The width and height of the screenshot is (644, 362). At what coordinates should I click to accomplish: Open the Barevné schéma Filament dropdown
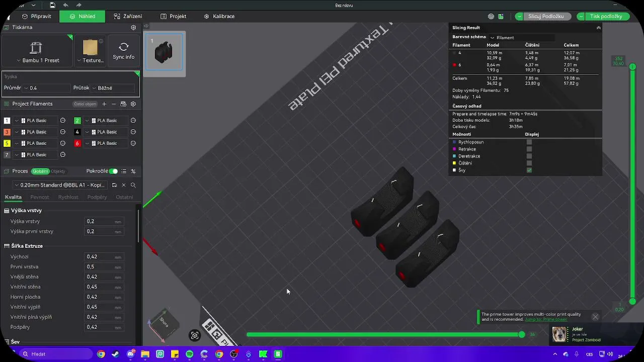(521, 38)
